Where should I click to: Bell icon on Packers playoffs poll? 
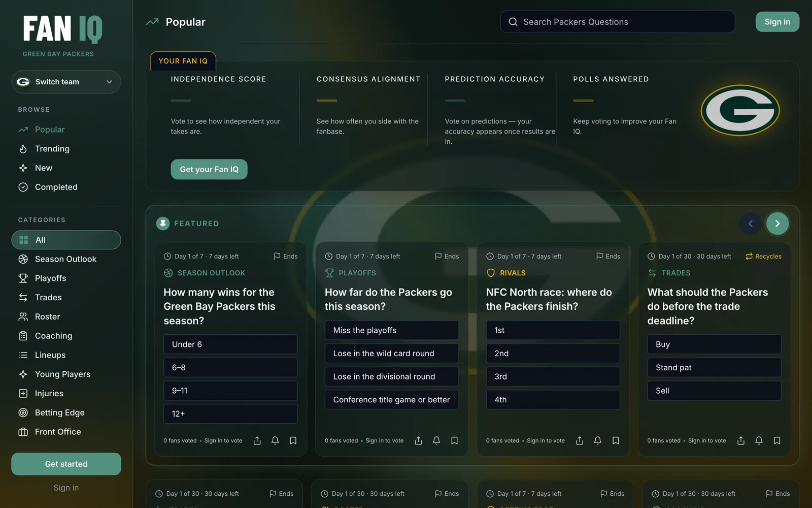pos(436,440)
